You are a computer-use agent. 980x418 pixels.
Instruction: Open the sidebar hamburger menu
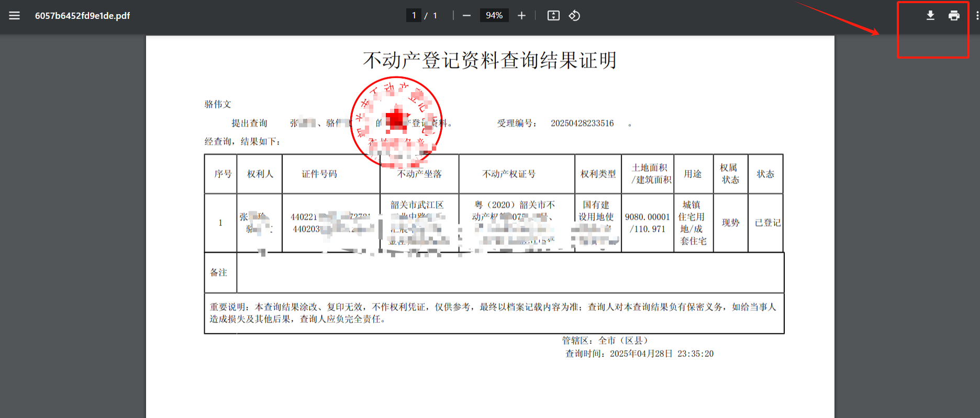15,16
